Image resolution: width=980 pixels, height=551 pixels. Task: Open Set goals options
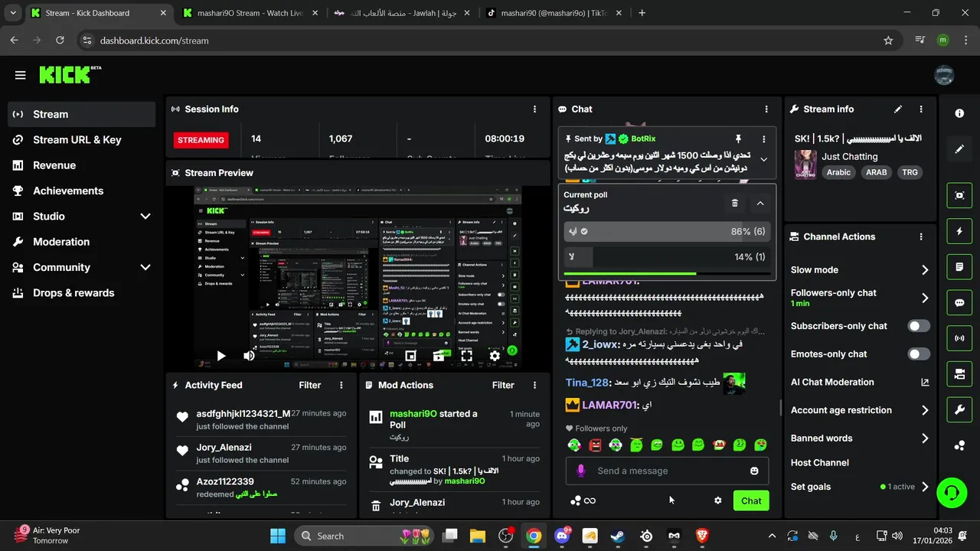[860, 487]
